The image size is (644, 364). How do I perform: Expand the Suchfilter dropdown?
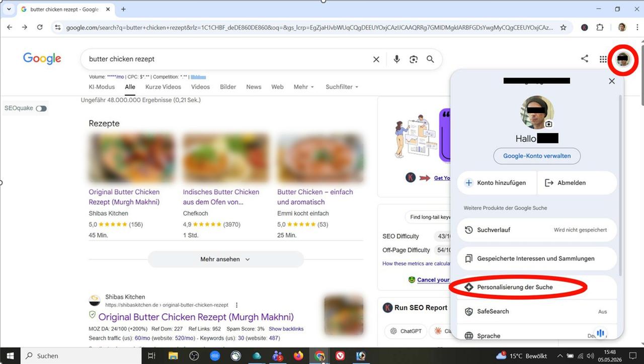[342, 87]
